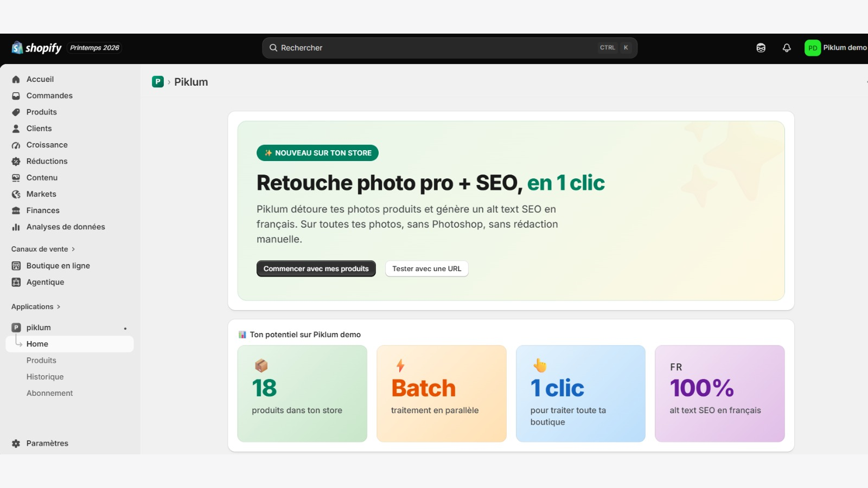Click the Analyses de données chart icon

point(16,227)
